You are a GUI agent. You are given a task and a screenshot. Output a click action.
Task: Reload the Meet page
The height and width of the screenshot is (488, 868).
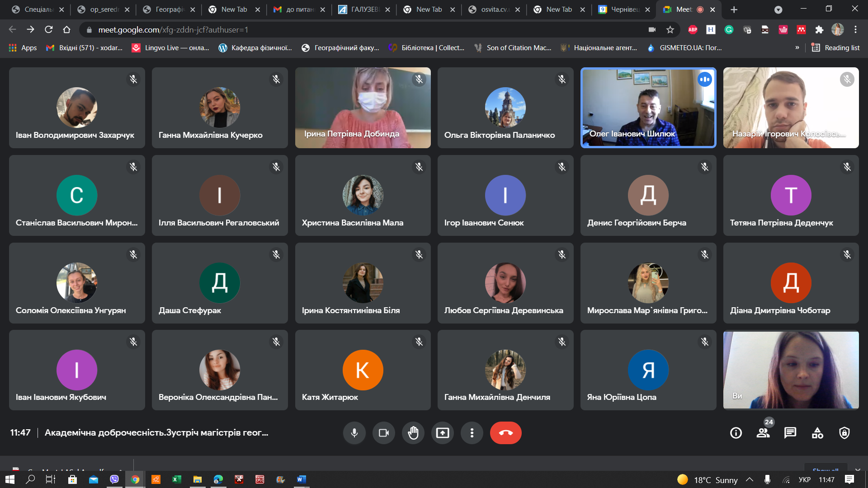[x=48, y=29]
